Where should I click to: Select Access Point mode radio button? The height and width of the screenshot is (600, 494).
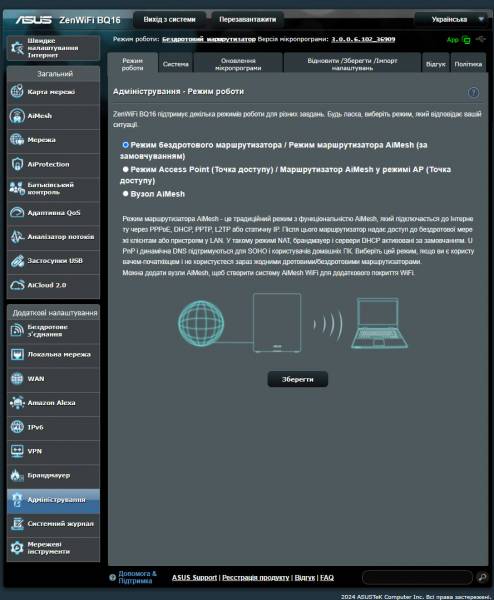[x=125, y=169]
